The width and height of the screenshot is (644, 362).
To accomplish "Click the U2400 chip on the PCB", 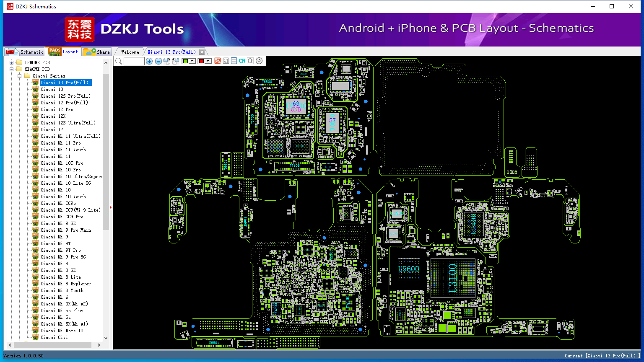I will point(473,225).
